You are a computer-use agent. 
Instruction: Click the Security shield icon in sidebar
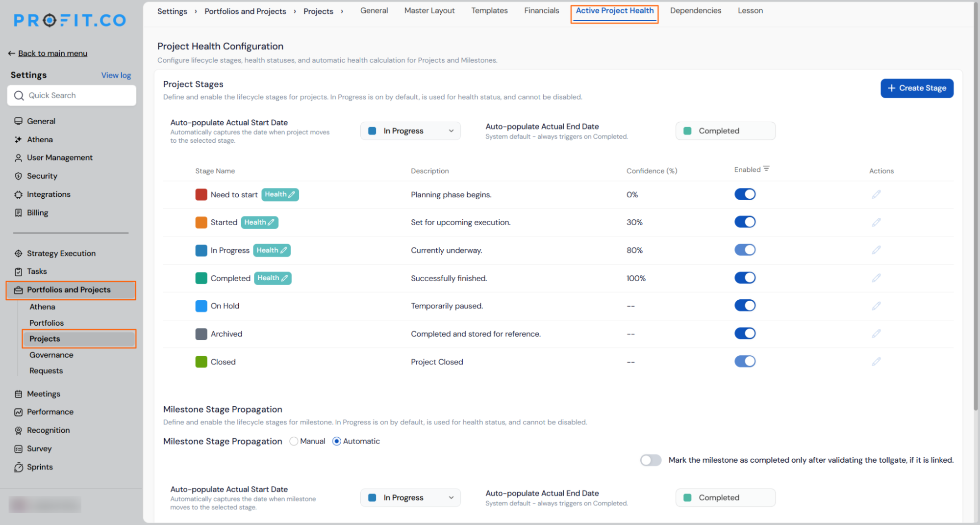(18, 176)
